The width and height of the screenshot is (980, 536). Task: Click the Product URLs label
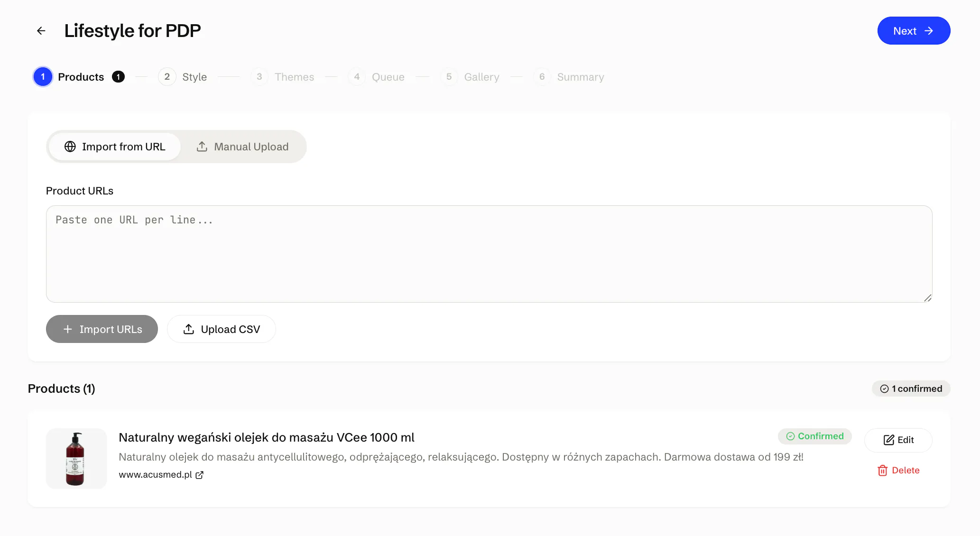[80, 191]
